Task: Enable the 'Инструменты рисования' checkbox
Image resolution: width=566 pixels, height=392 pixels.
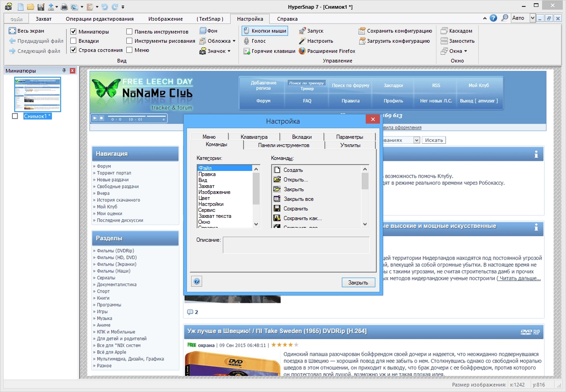Action: tap(130, 41)
